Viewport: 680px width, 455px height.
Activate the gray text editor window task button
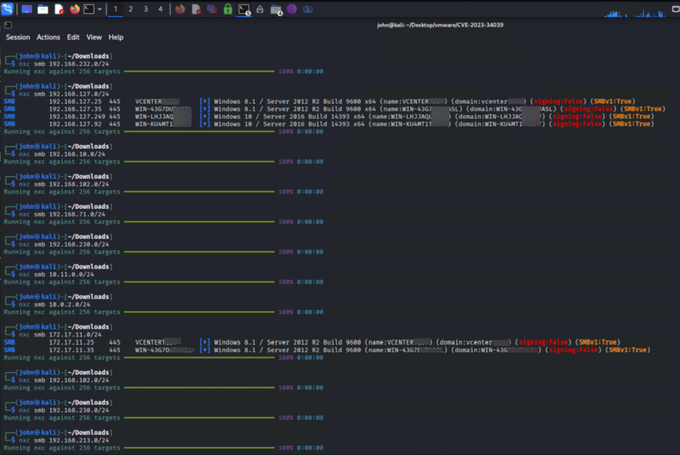[x=196, y=9]
